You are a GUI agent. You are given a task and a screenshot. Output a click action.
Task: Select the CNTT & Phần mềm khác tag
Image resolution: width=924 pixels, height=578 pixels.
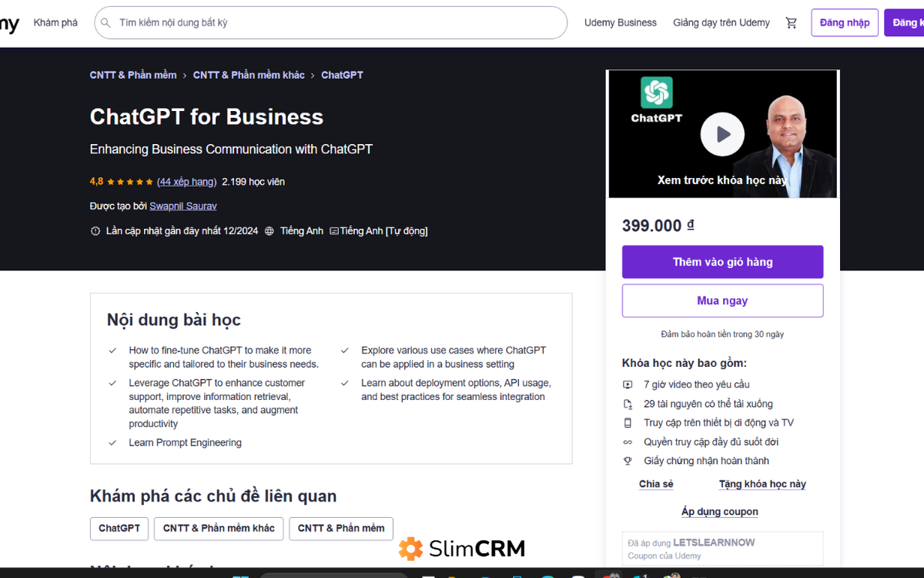219,529
